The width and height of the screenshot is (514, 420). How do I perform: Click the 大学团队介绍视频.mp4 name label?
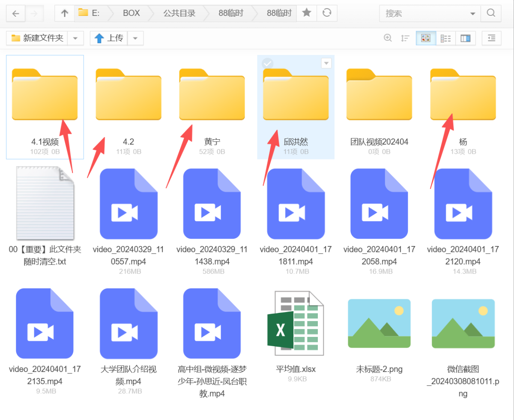pyautogui.click(x=128, y=375)
